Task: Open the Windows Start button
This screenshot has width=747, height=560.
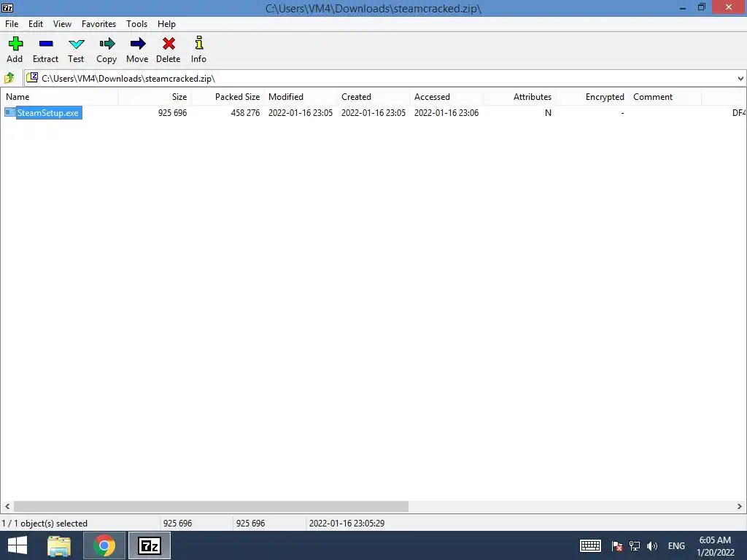Action: point(18,545)
